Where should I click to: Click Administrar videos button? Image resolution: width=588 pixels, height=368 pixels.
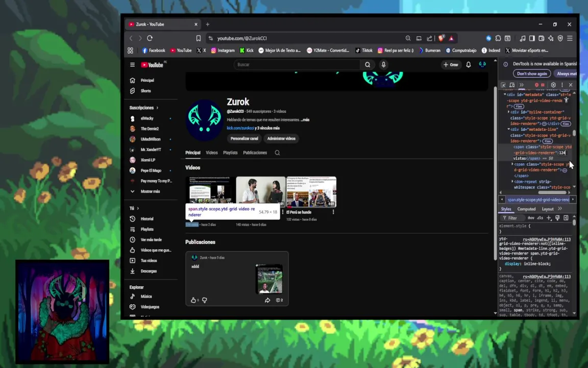coord(281,139)
